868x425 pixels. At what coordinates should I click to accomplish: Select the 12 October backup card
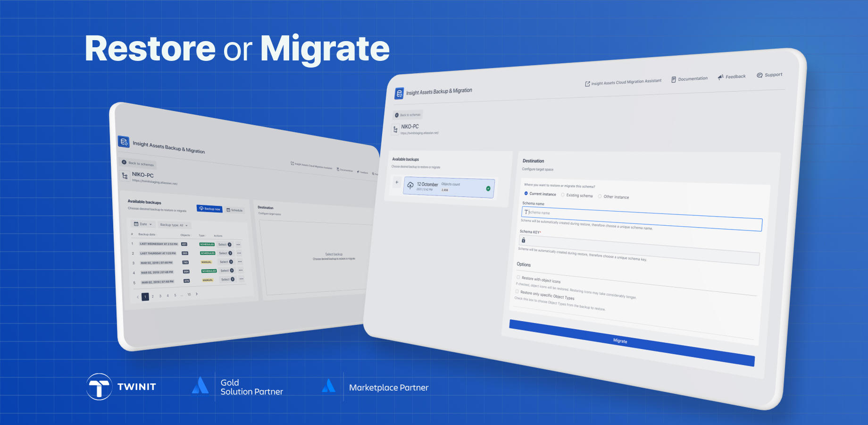[x=449, y=187]
